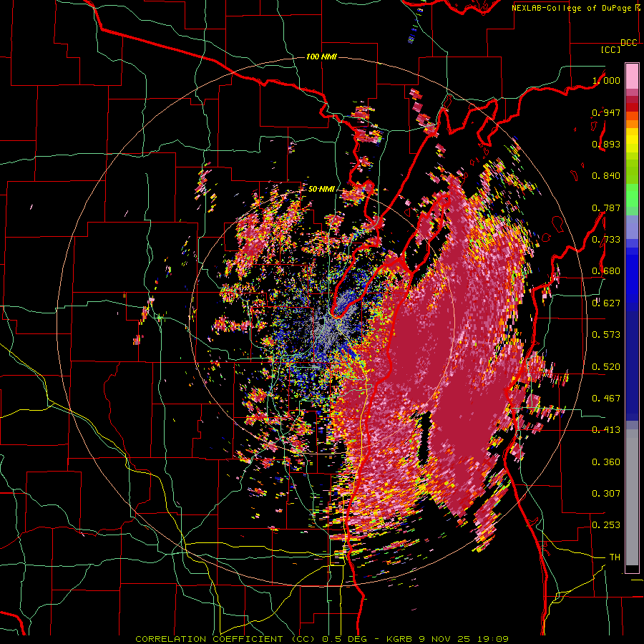Select the 0.627 scale value
This screenshot has width=644, height=644.
[x=606, y=303]
